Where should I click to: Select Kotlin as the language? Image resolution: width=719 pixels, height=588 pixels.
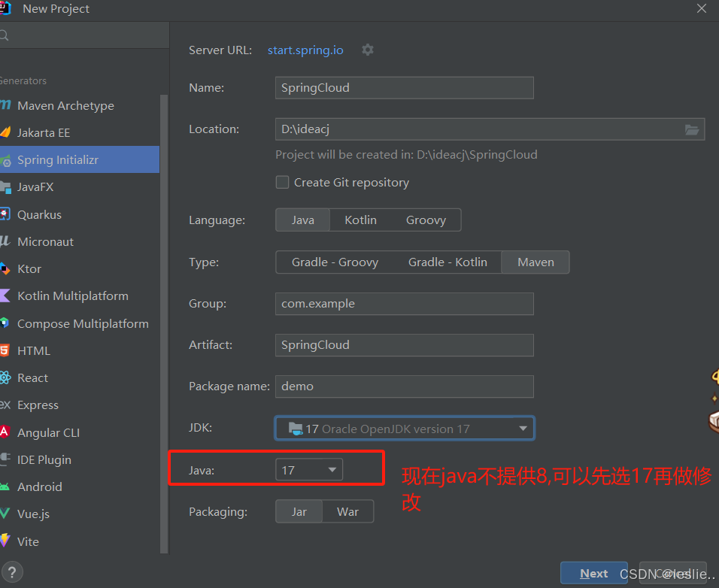[360, 220]
